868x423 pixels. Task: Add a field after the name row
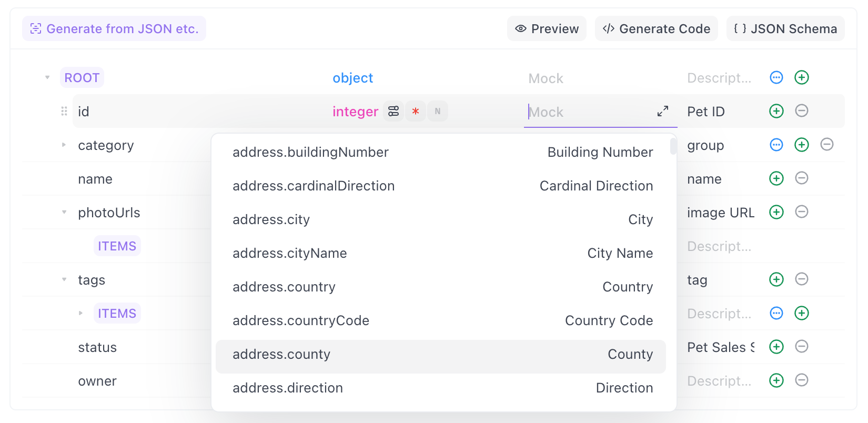pos(776,179)
